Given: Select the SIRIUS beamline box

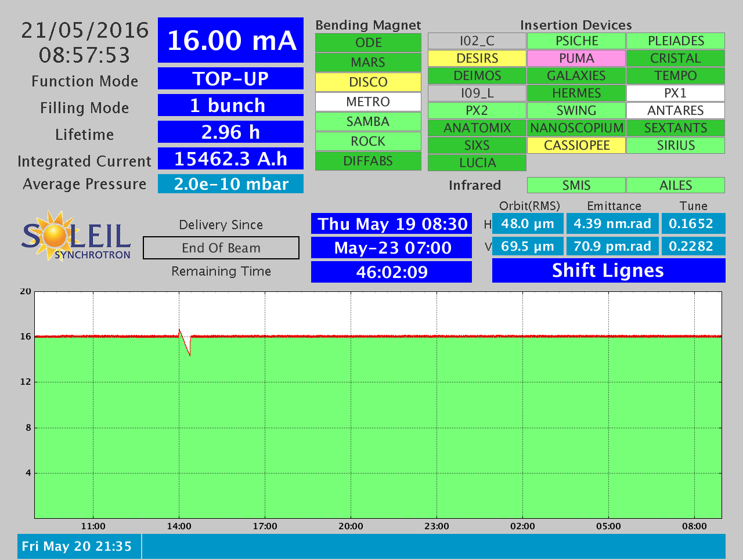Looking at the screenshot, I should (x=676, y=146).
